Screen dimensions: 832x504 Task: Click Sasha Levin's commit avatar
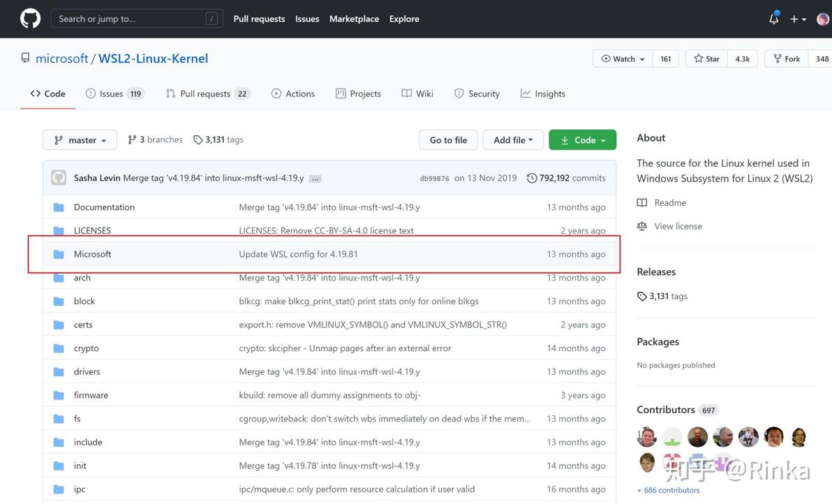pyautogui.click(x=59, y=178)
